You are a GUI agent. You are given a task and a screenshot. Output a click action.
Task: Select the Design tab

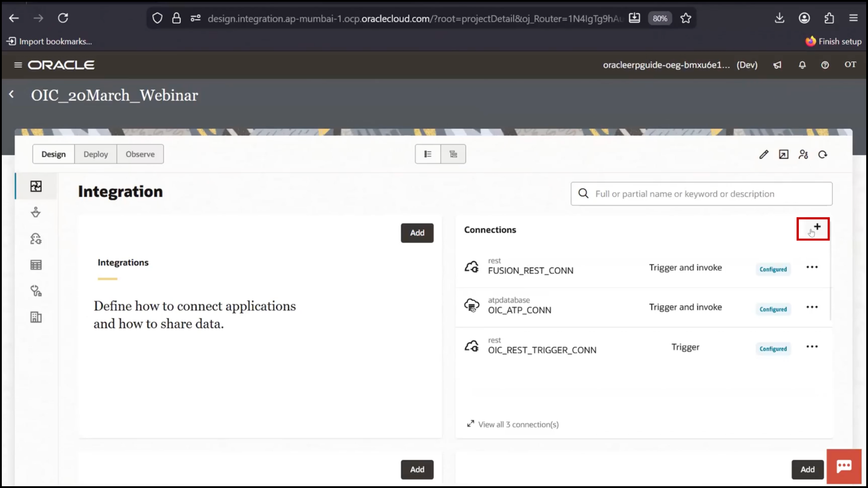(x=53, y=154)
